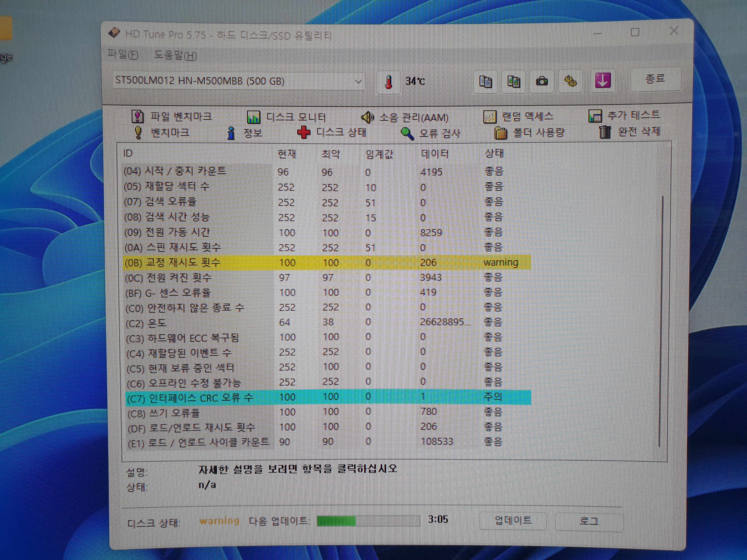Viewport: 747px width, 560px height.
Task: Select the cyan (C7) 인터페이스 CRC 오류 수 row
Action: (328, 397)
